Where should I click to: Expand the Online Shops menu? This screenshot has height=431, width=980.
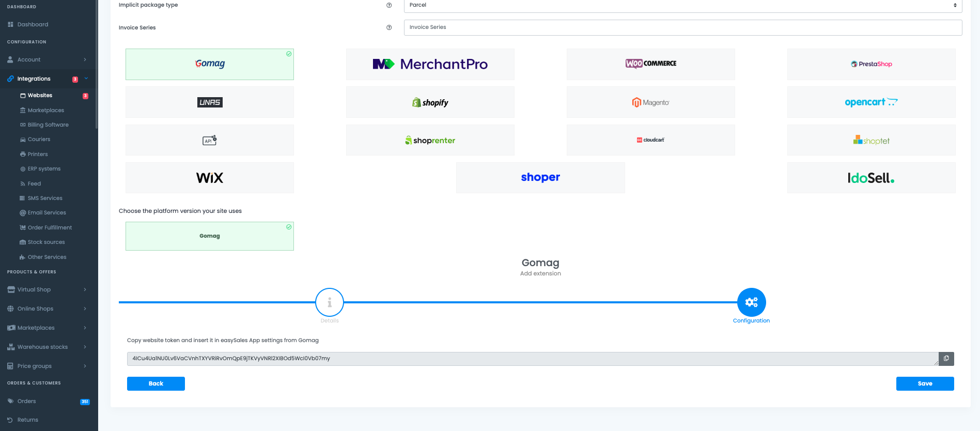point(49,309)
